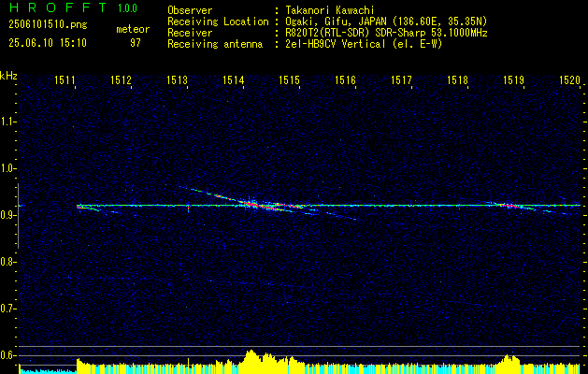Click the signal-level peak under the 1514 echo

(x=251, y=361)
